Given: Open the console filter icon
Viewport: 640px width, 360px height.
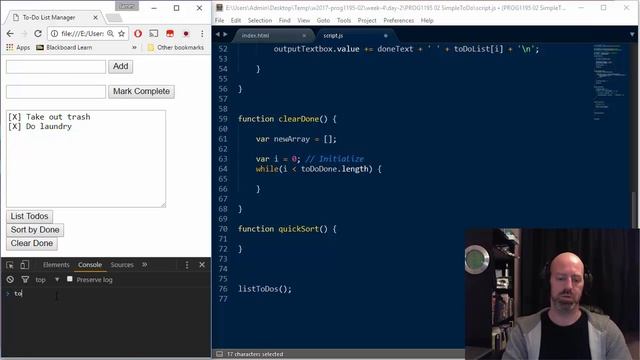Looking at the screenshot, I should pos(25,280).
